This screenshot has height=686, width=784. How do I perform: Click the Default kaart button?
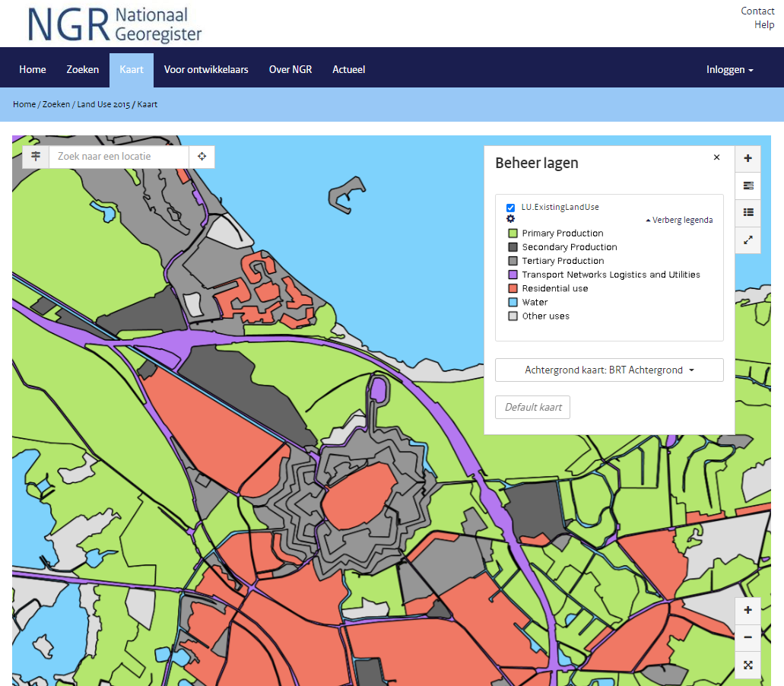[532, 407]
